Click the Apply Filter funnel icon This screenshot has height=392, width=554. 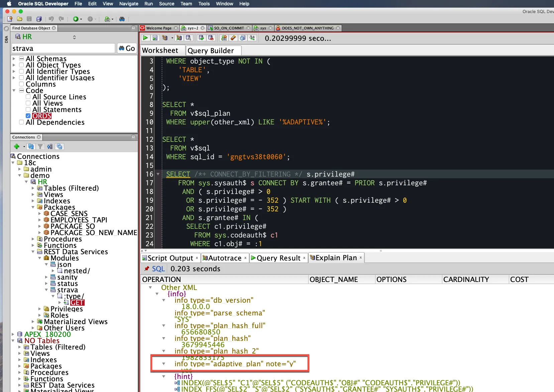pos(40,146)
